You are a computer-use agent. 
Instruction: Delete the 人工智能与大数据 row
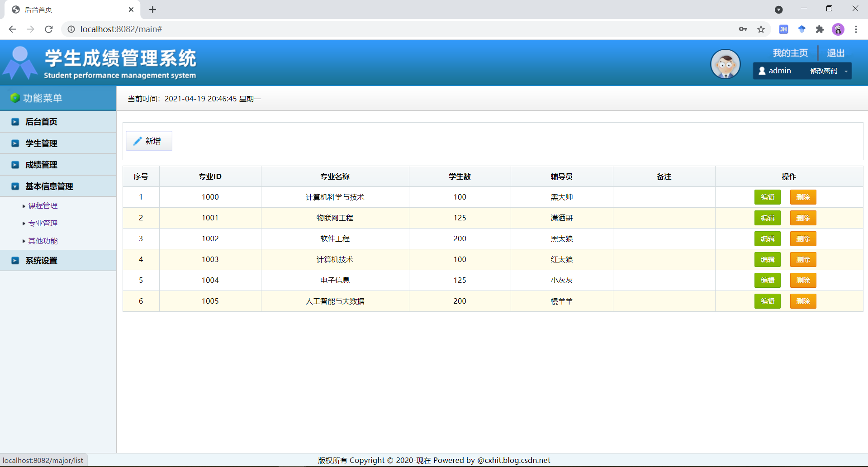click(803, 301)
